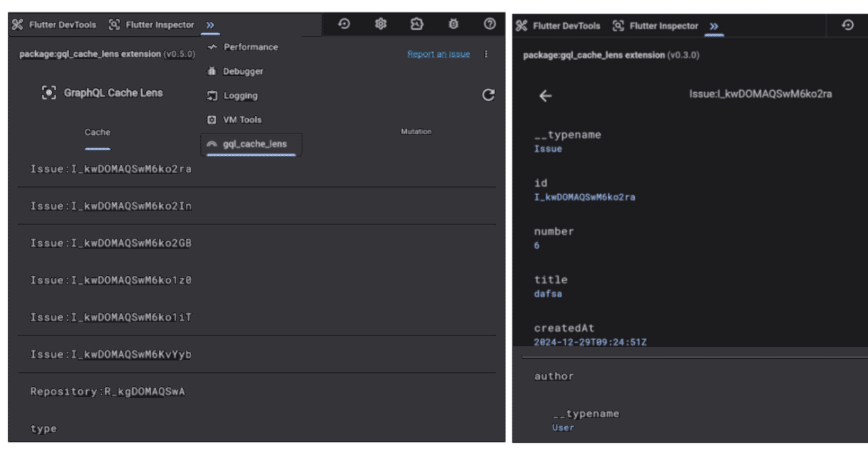
Task: Open Flutter Inspector tab in left window
Action: point(151,25)
